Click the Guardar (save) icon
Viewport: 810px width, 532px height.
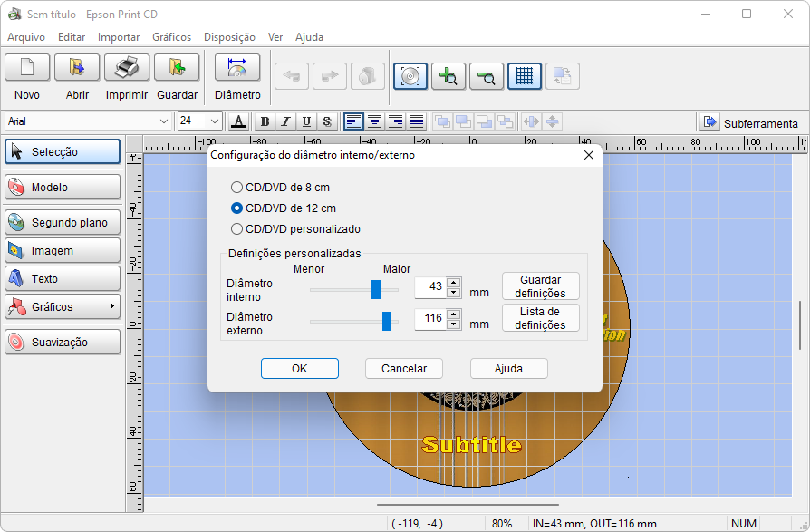pyautogui.click(x=177, y=68)
